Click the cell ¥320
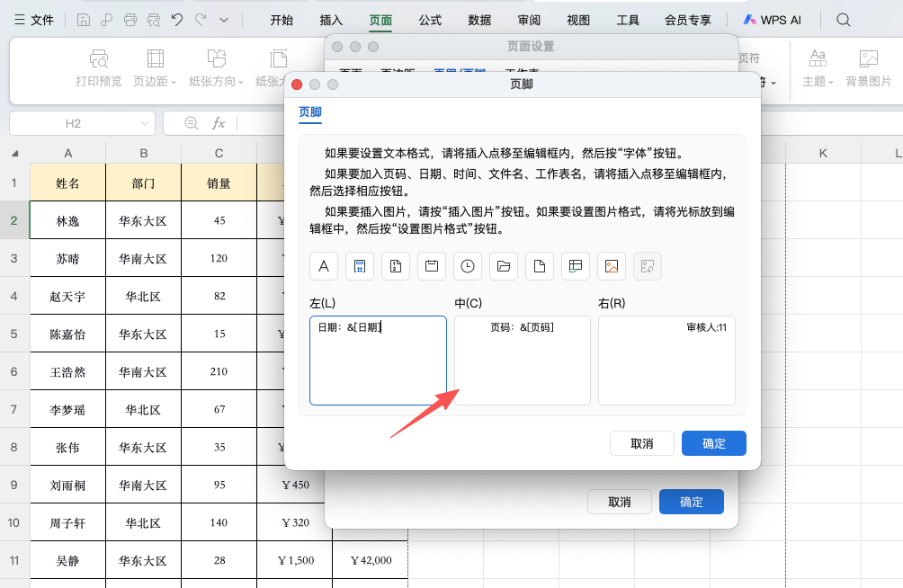903x588 pixels. pyautogui.click(x=295, y=522)
